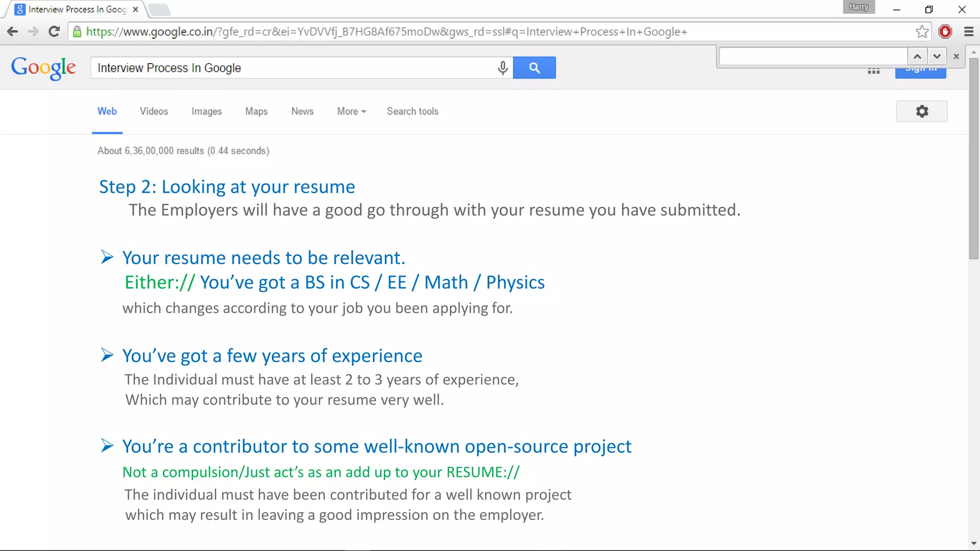This screenshot has width=980, height=551.
Task: Click the sentence beginning 'The Employers will have'
Action: 434,210
